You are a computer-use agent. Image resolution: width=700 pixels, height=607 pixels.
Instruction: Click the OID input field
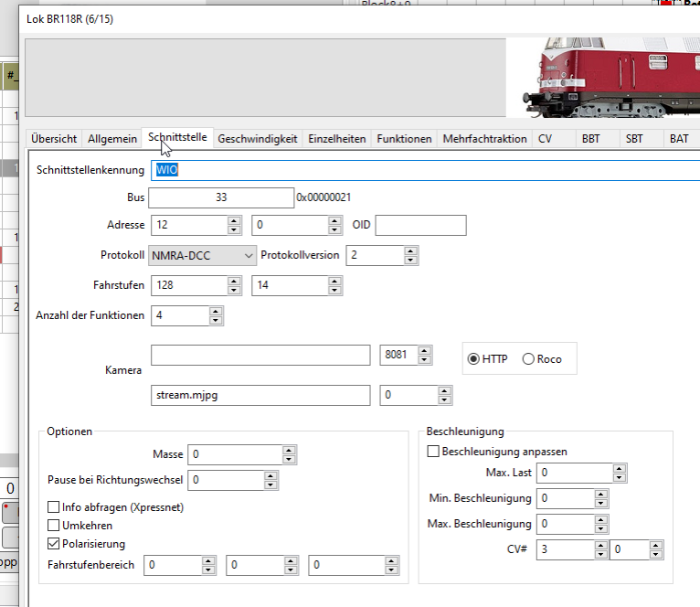click(x=420, y=225)
